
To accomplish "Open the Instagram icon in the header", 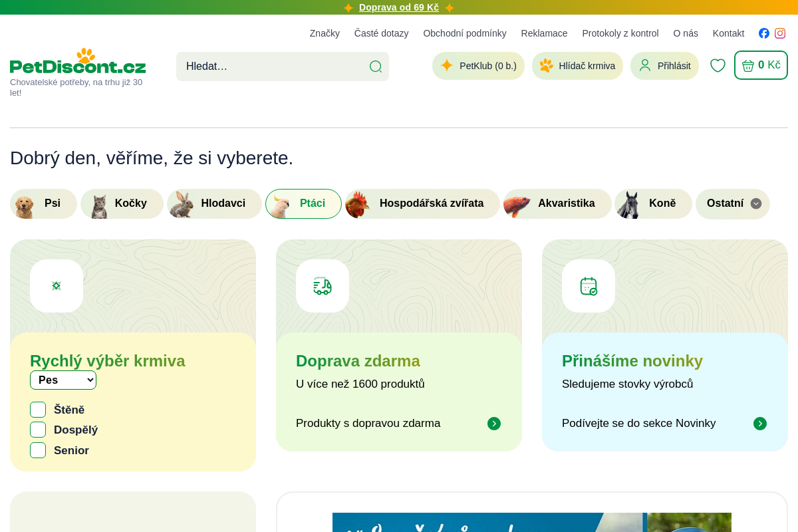I will pyautogui.click(x=780, y=33).
